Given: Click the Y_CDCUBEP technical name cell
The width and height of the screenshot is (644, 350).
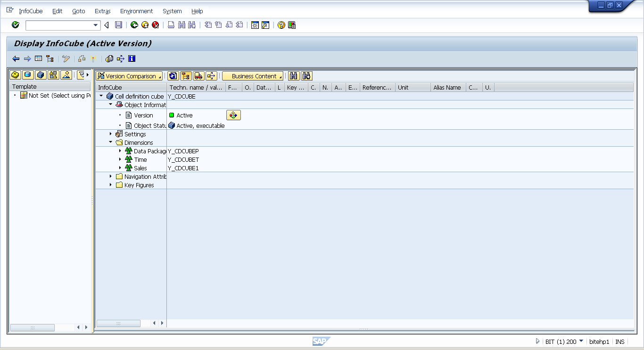Looking at the screenshot, I should click(x=183, y=151).
